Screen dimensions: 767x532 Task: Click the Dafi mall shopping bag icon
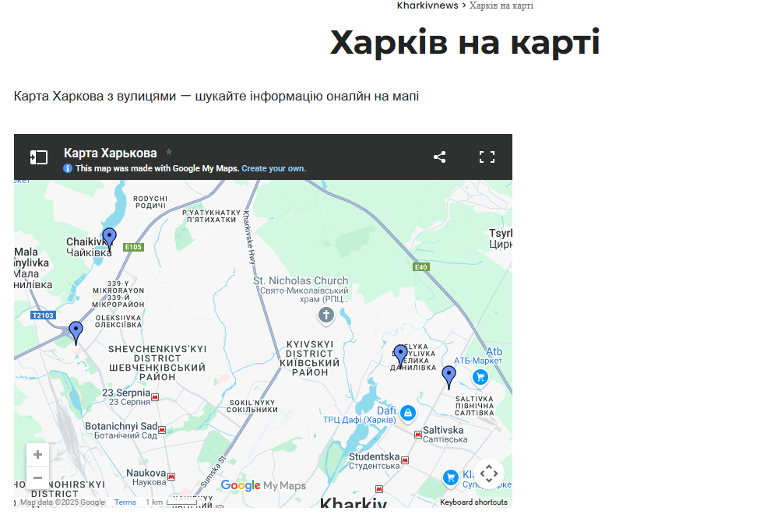[408, 413]
